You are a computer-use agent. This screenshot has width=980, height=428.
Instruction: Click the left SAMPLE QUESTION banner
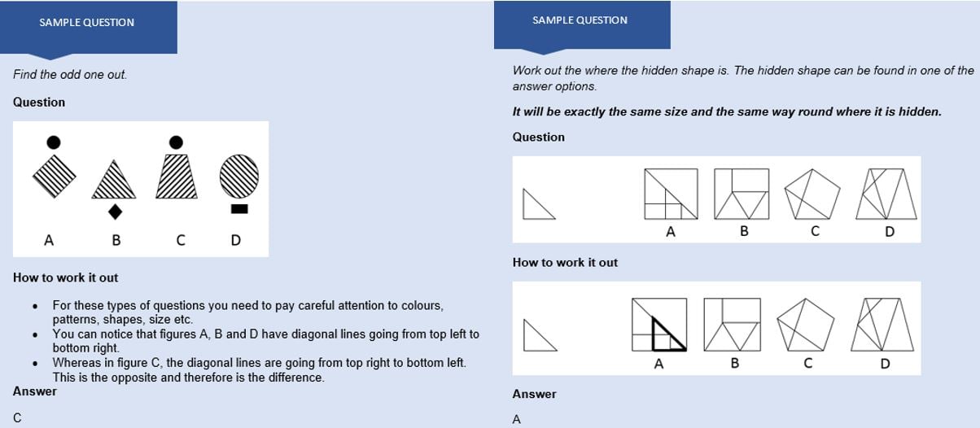click(87, 23)
